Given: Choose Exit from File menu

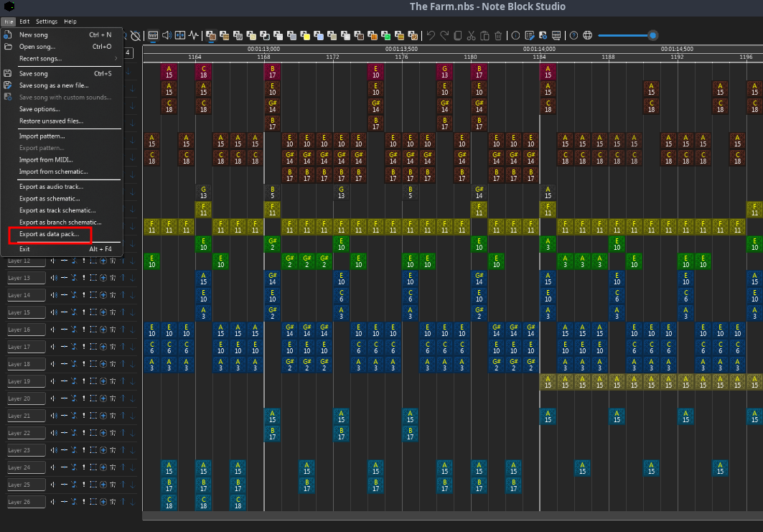Looking at the screenshot, I should pos(62,249).
